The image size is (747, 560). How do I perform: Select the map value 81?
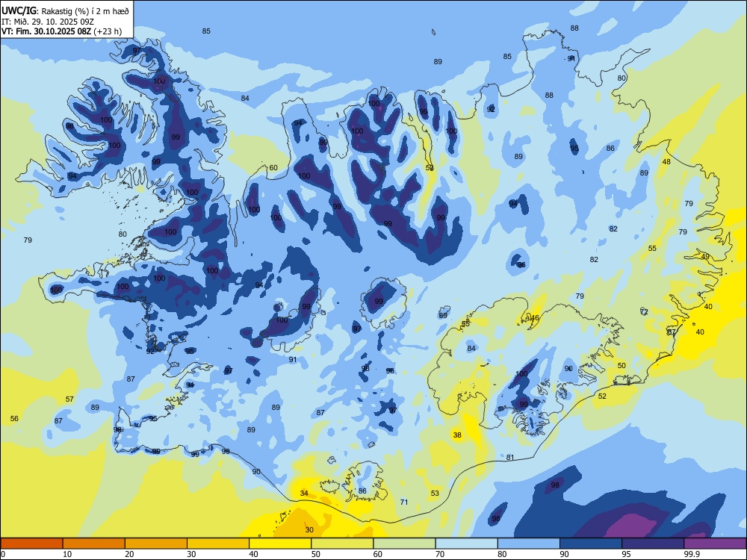tap(510, 458)
